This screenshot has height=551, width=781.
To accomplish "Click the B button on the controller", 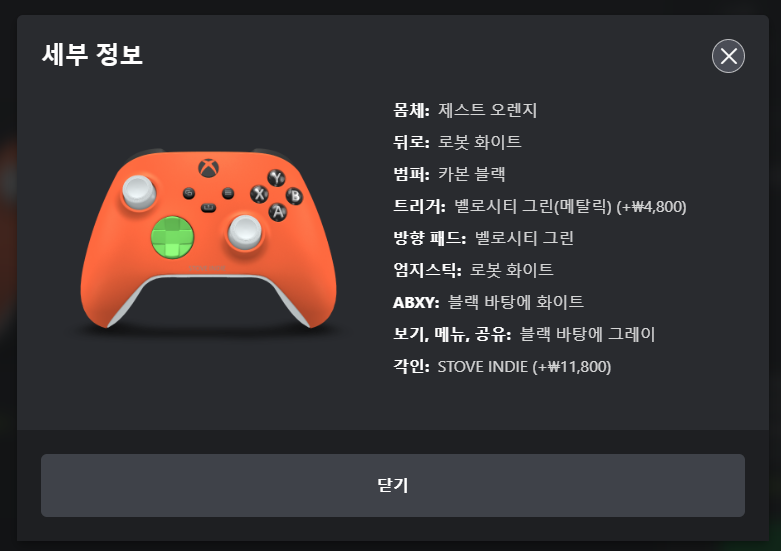I will (x=294, y=196).
